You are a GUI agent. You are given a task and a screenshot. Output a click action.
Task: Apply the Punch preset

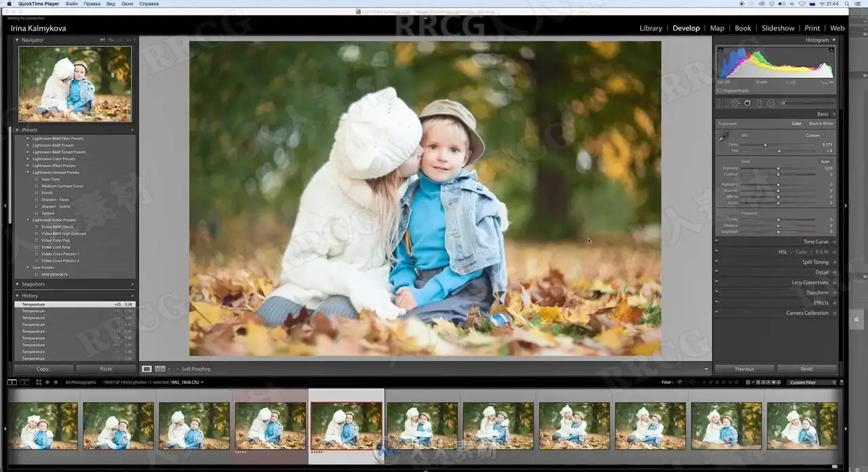(x=47, y=193)
